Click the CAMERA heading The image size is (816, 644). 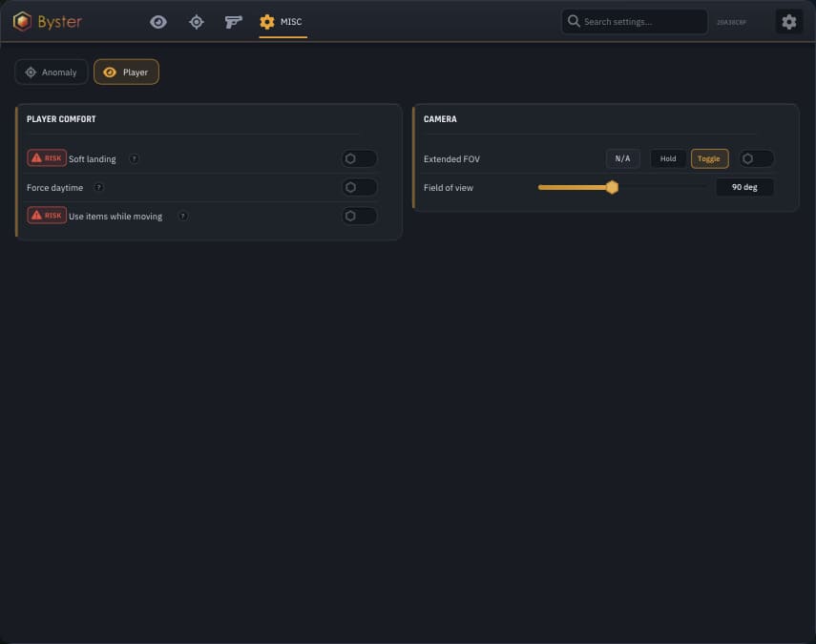coord(440,119)
